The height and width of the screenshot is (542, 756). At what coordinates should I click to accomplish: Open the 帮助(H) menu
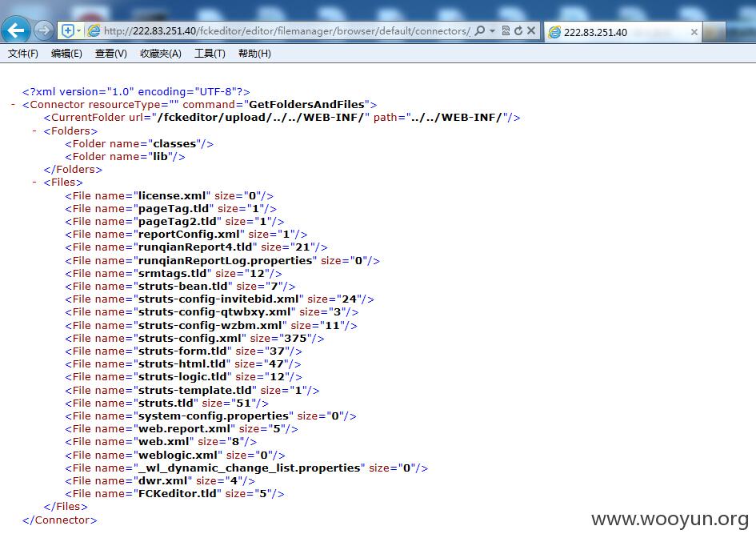[x=254, y=54]
